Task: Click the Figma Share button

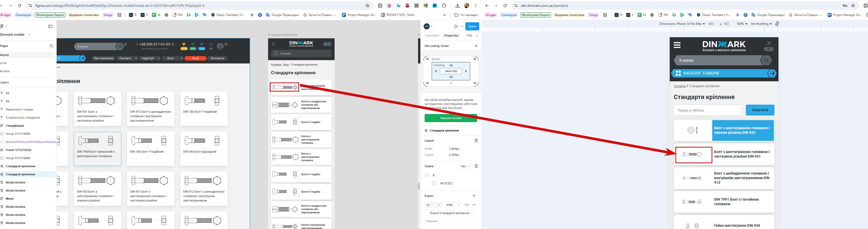Action: [472, 26]
